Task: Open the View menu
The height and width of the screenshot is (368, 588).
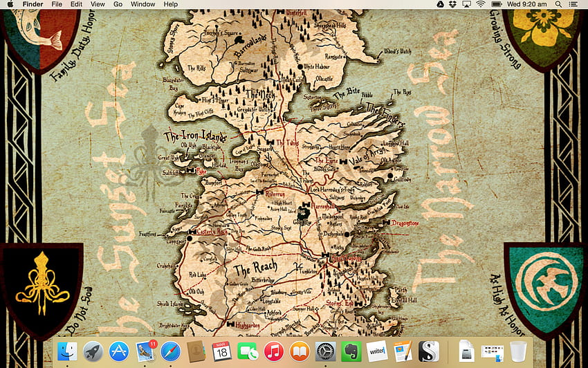Action: tap(98, 4)
